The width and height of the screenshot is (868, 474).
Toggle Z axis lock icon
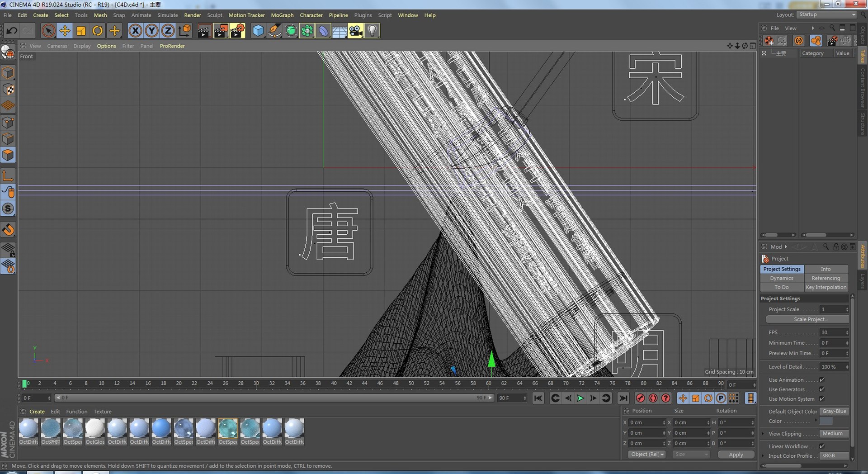click(168, 31)
